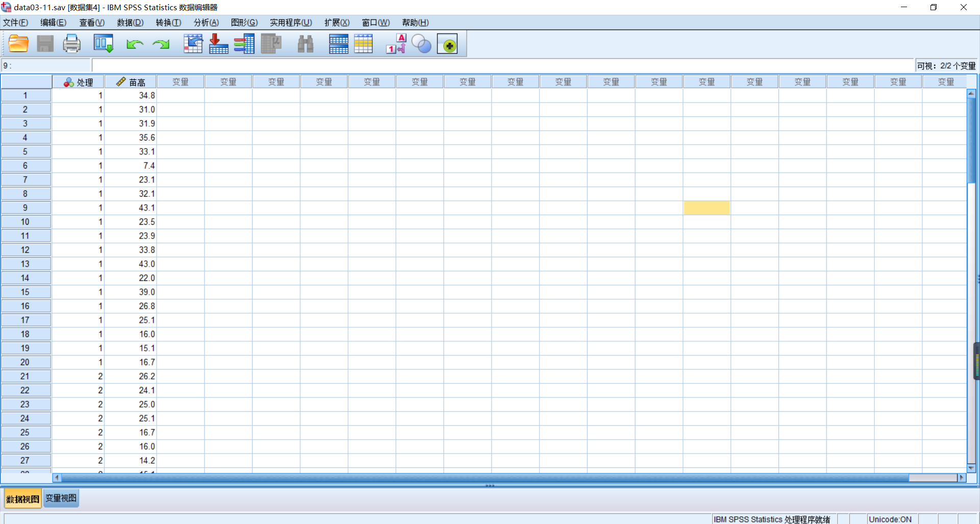
Task: Click the cell with value 35.6
Action: coord(131,137)
